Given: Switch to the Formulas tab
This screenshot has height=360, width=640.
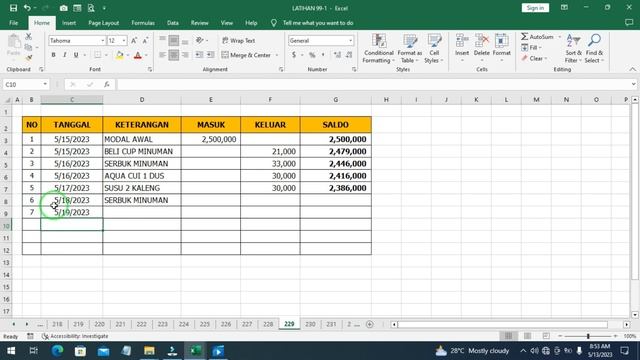Looking at the screenshot, I should pos(143,23).
